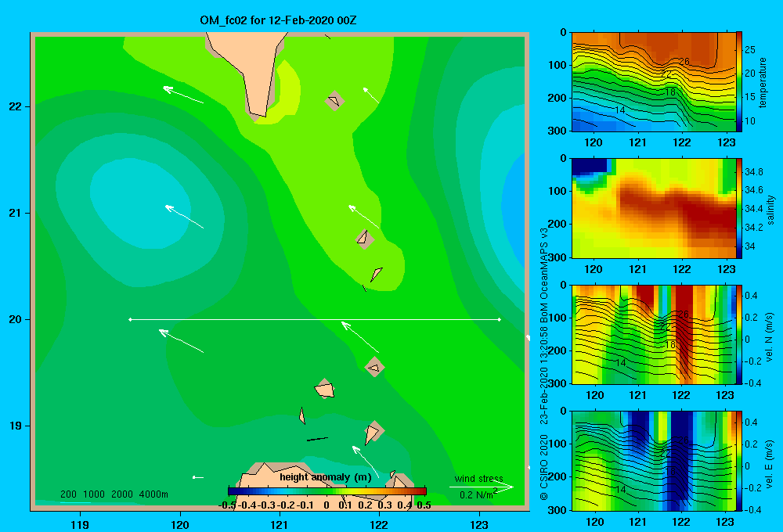Click the eastern endpoint of the white transect line
The width and height of the screenshot is (783, 532).
(500, 319)
